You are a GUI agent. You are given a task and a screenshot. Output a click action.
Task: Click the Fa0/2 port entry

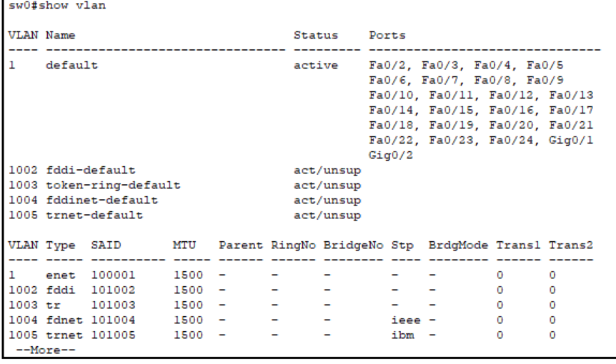point(384,66)
